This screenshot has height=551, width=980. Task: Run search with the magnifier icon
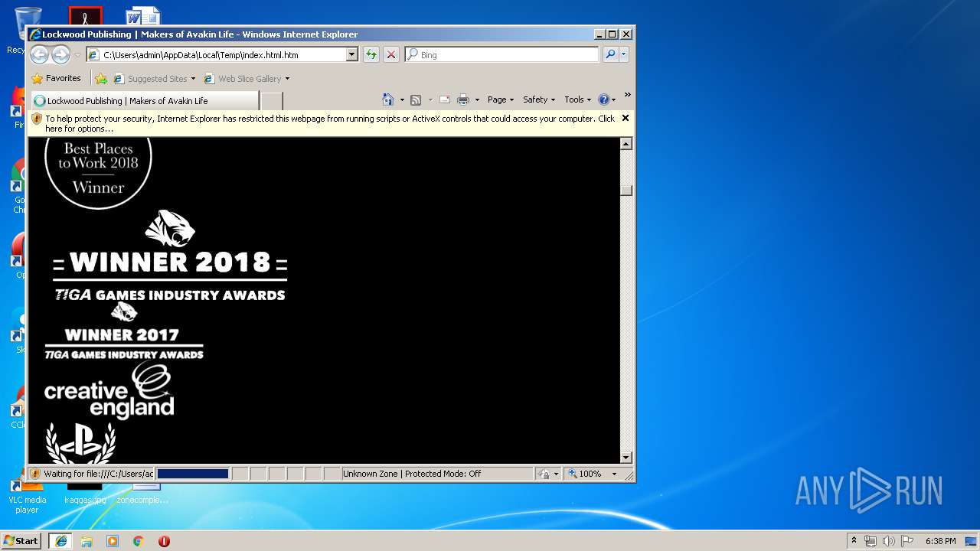tap(610, 54)
